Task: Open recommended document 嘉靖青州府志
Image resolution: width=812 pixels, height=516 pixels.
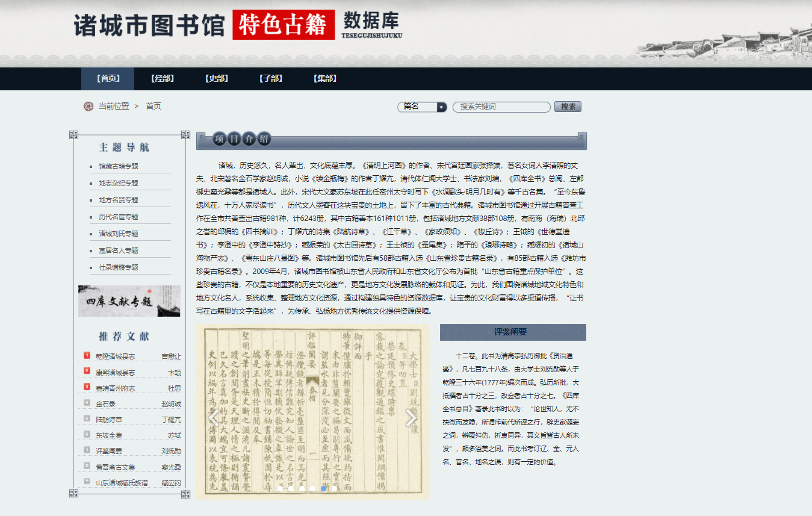Action: click(116, 388)
